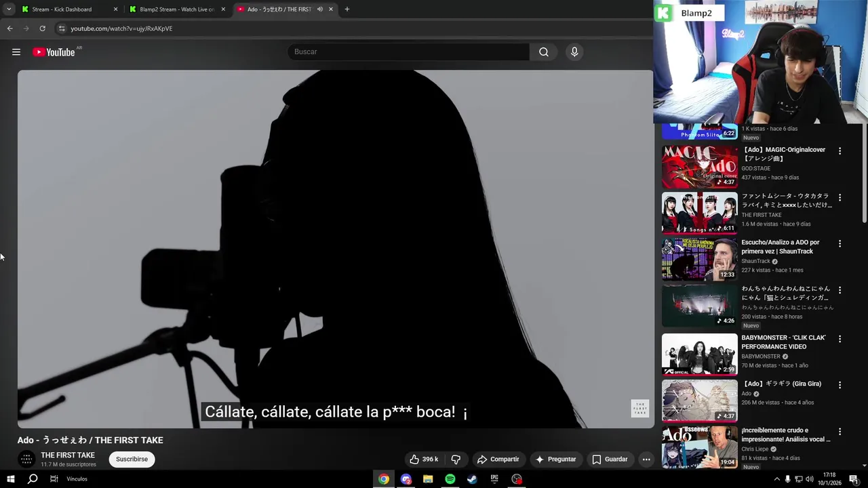
Task: Open THE FIRST TAKE channel avatar
Action: click(x=27, y=460)
